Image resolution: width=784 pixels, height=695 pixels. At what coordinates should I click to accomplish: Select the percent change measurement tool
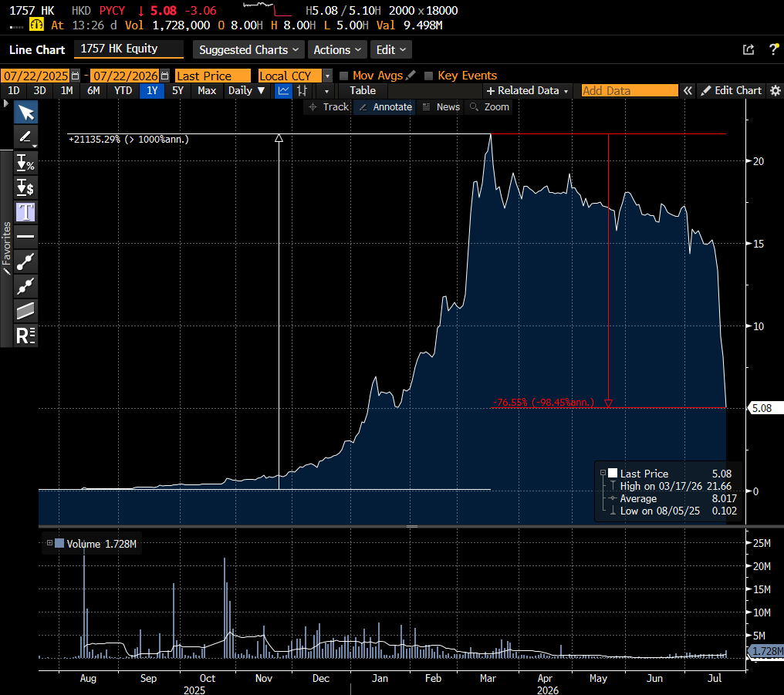pos(25,164)
